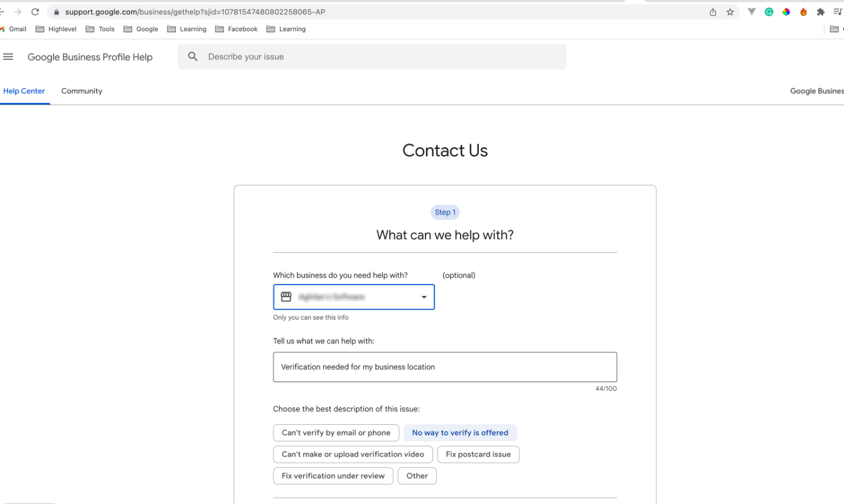Open the Google bookmarks folder

click(x=141, y=29)
